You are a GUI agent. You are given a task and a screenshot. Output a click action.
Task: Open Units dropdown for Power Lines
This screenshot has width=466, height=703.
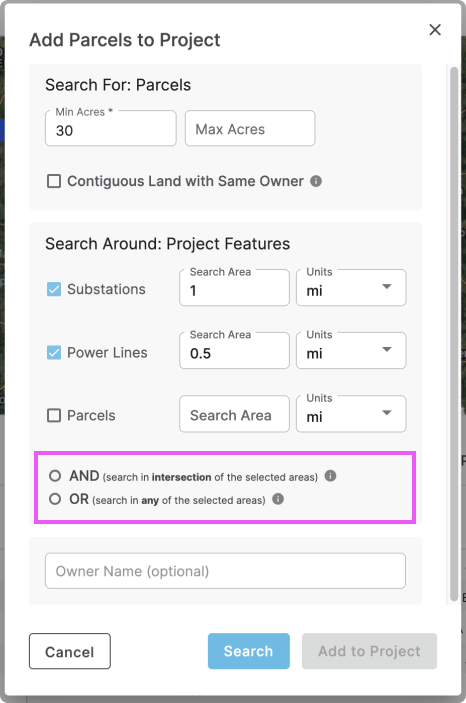click(351, 351)
